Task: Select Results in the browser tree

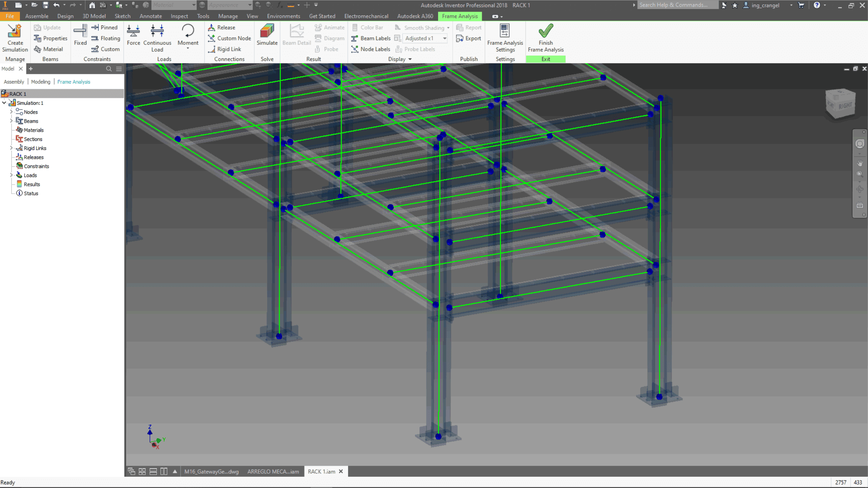Action: pyautogui.click(x=32, y=185)
